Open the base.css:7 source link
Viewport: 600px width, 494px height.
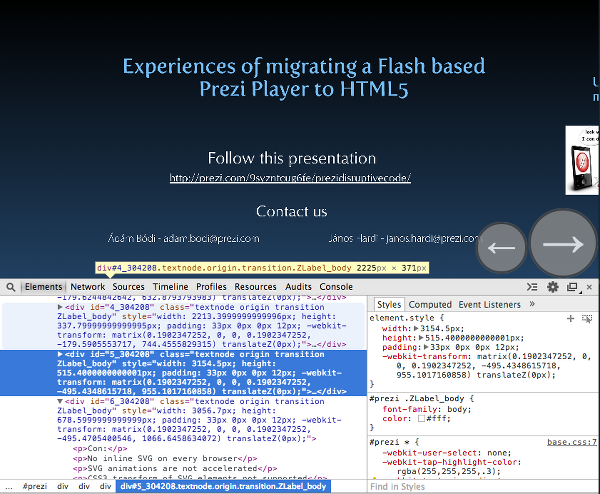click(572, 442)
